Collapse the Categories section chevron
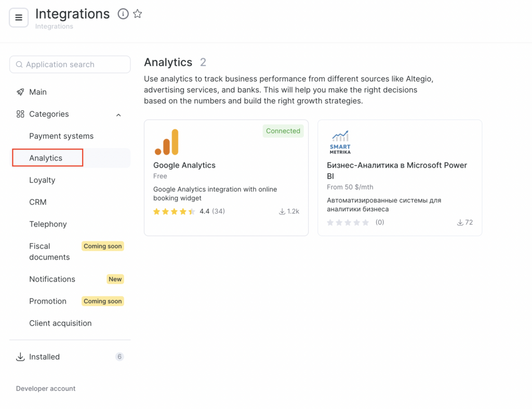 tap(118, 115)
